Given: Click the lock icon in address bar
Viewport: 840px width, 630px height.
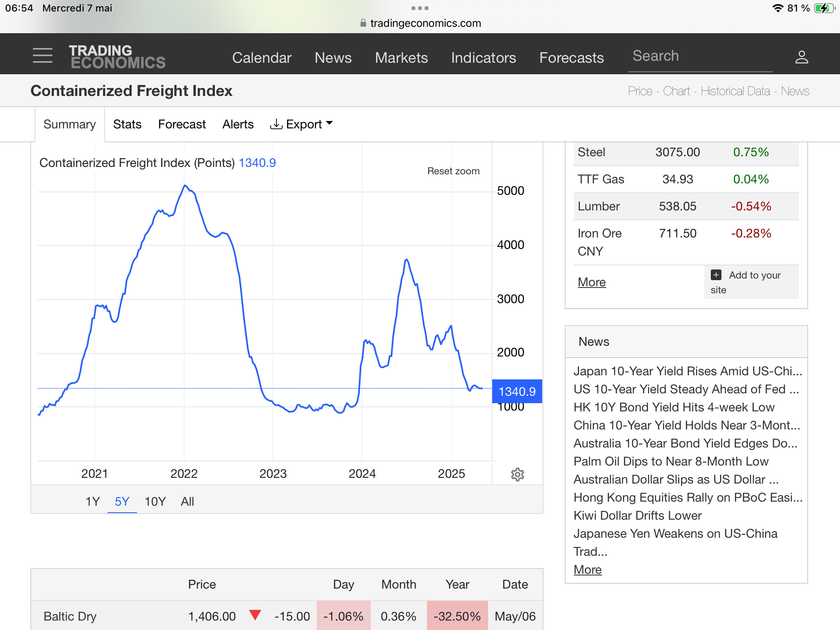Looking at the screenshot, I should click(363, 23).
